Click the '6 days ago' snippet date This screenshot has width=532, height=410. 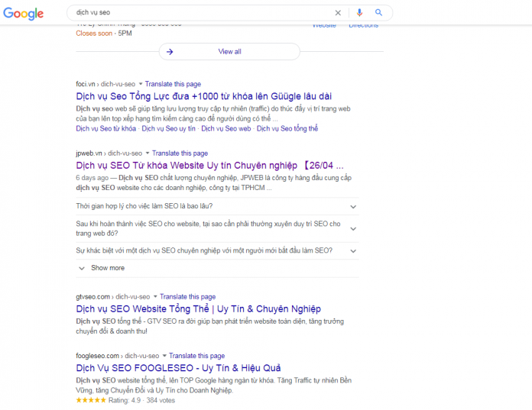click(x=92, y=178)
